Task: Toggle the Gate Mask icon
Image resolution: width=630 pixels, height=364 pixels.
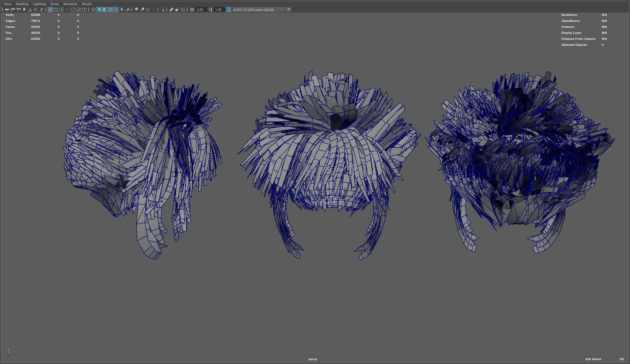Action: pyautogui.click(x=67, y=10)
